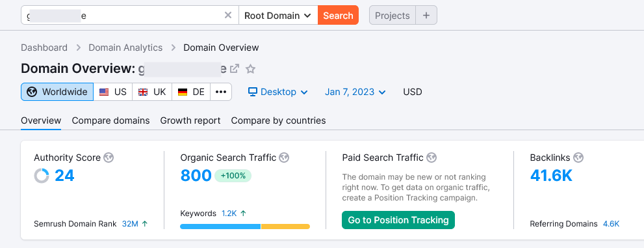
Task: Select the UK database
Action: coord(152,92)
